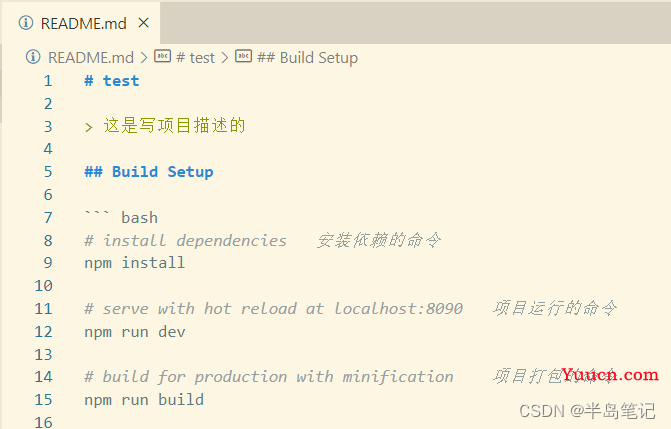671x429 pixels.
Task: Select the README.md editor tab
Action: (81, 23)
